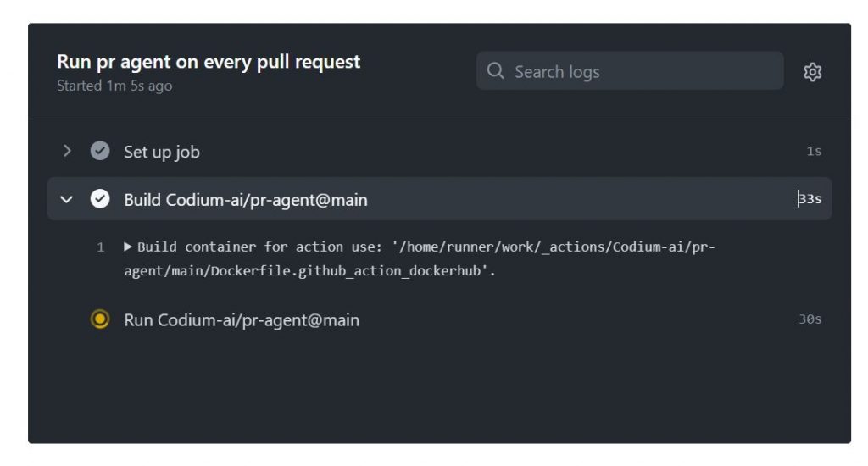This screenshot has height=466, width=868.
Task: Click the 1s duration of Set up job
Action: 814,151
